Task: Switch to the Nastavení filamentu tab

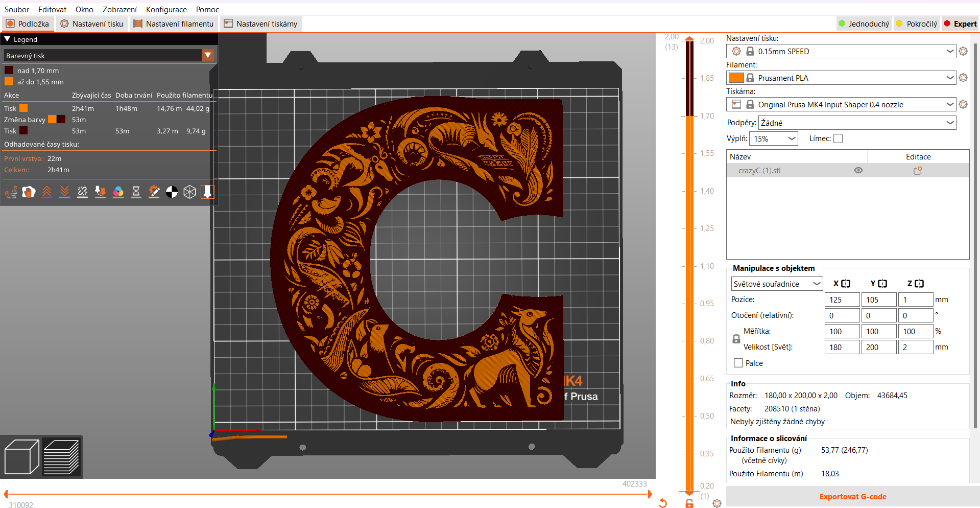Action: pos(174,24)
